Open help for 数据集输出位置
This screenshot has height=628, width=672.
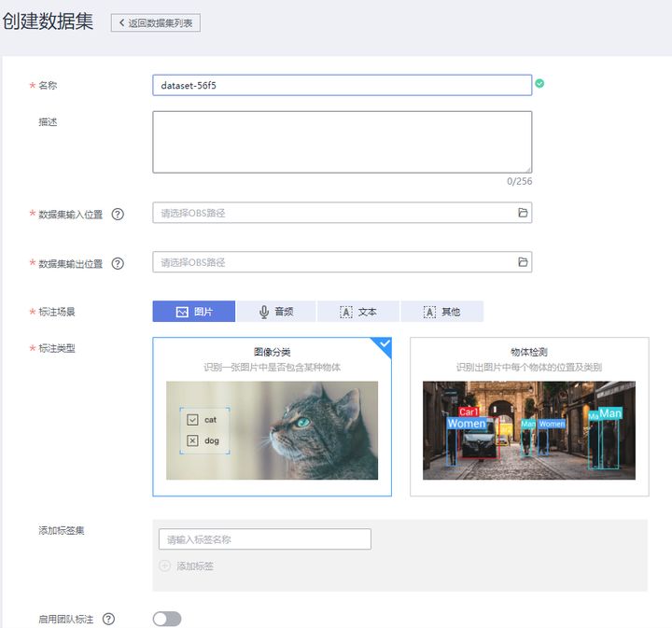tap(118, 263)
